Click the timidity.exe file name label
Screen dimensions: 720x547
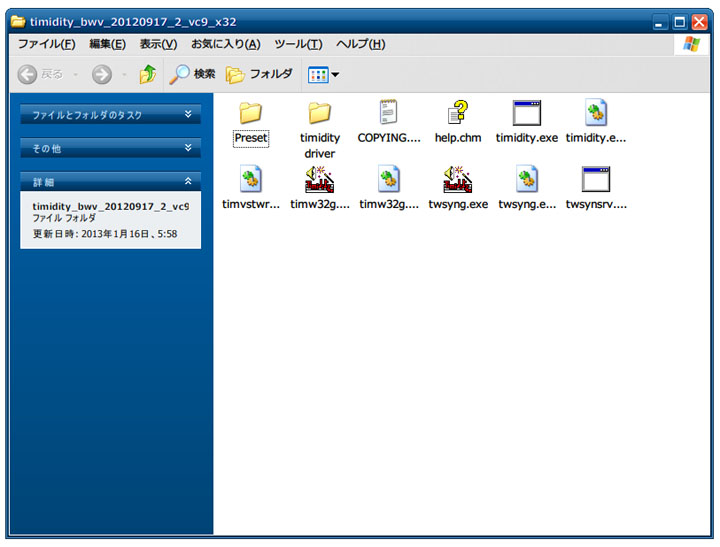point(527,138)
